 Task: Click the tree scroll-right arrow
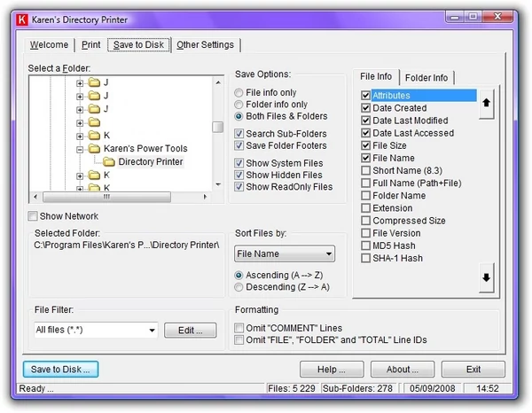[205, 197]
